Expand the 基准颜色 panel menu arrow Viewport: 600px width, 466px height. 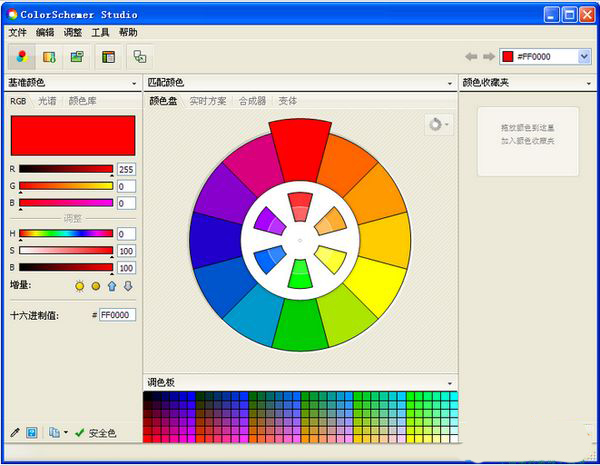[x=134, y=83]
